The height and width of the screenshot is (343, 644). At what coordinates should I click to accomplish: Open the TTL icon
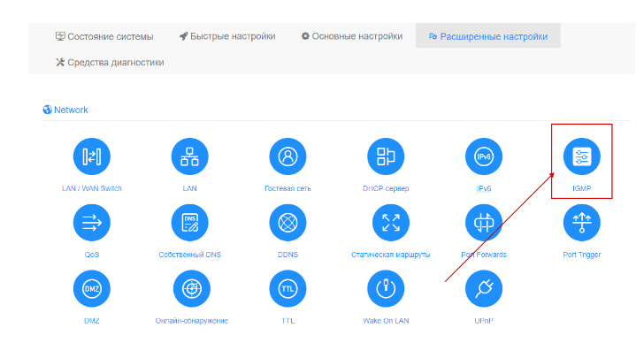tap(287, 288)
